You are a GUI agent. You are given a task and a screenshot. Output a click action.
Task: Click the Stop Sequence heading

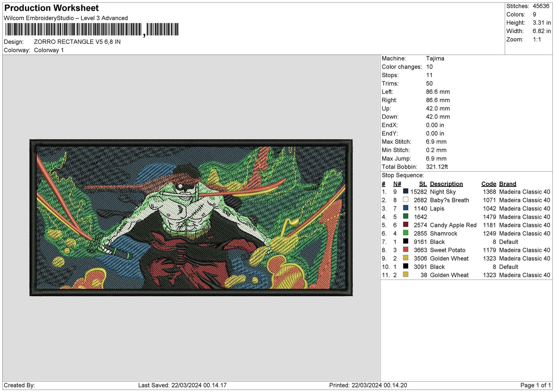click(x=403, y=175)
